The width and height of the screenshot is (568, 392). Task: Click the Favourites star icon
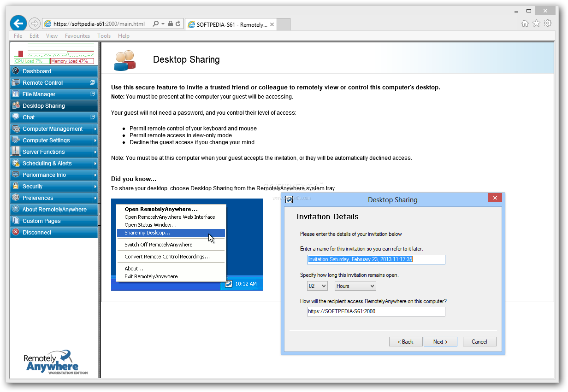click(536, 23)
